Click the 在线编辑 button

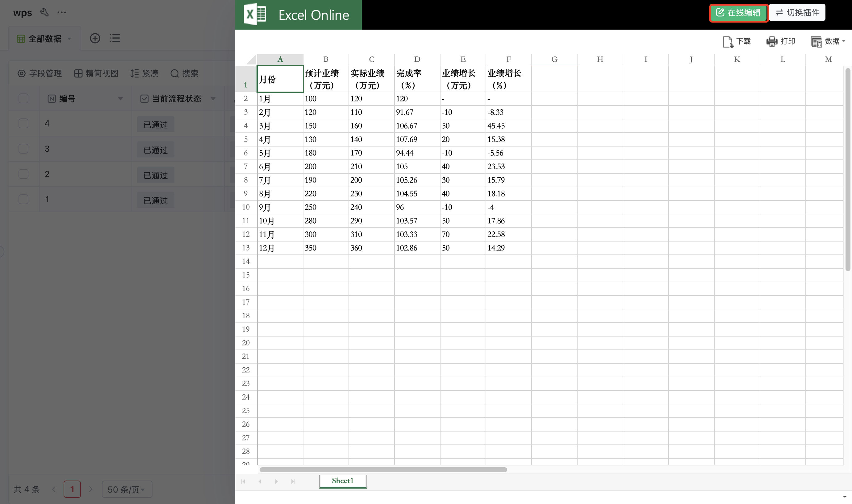[x=738, y=13]
